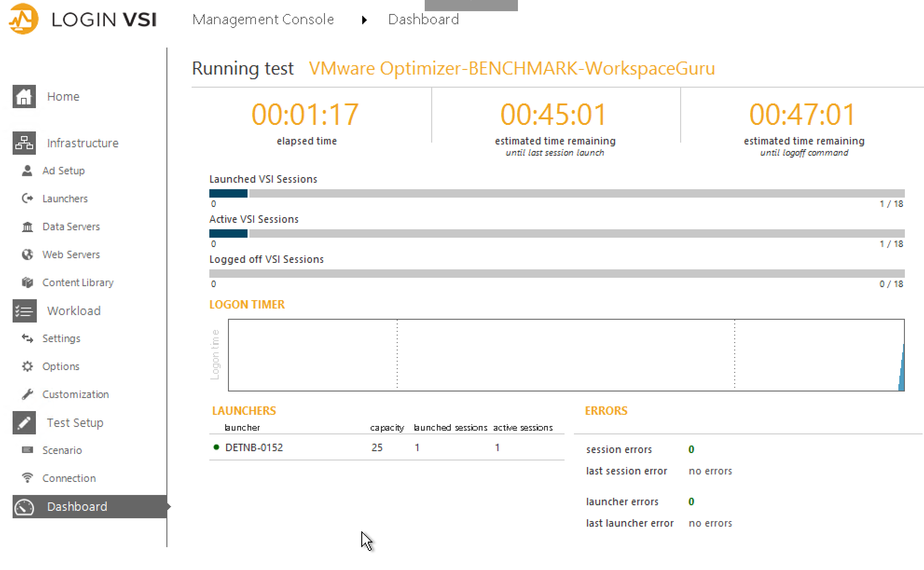The width and height of the screenshot is (924, 570).
Task: Select Dashboard in the sidebar
Action: 90,507
